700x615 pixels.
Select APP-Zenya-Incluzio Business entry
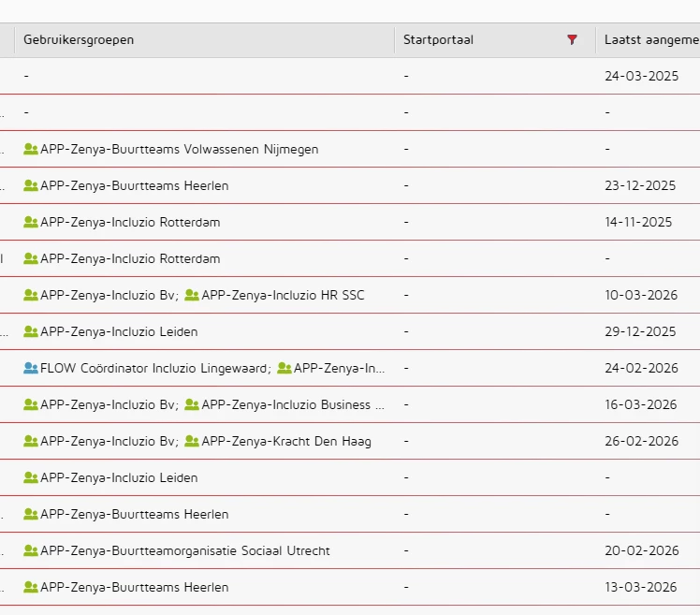click(x=293, y=404)
